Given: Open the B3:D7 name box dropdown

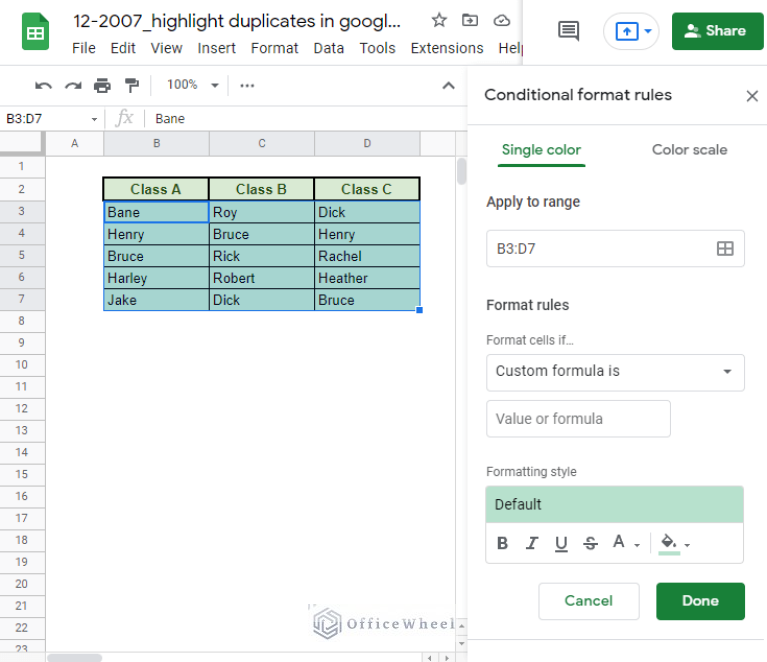Looking at the screenshot, I should pos(94,119).
